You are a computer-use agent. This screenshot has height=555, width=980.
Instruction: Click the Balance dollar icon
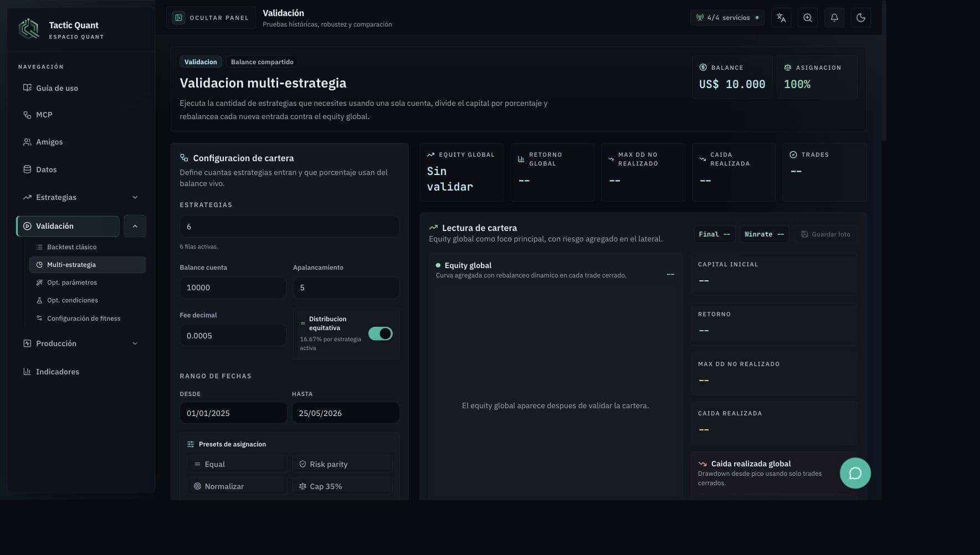tap(703, 68)
